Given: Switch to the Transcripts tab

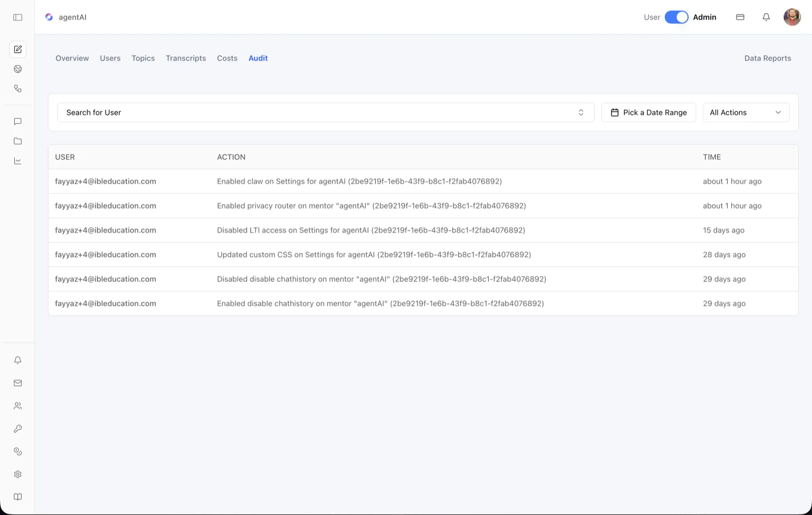Looking at the screenshot, I should pos(186,58).
